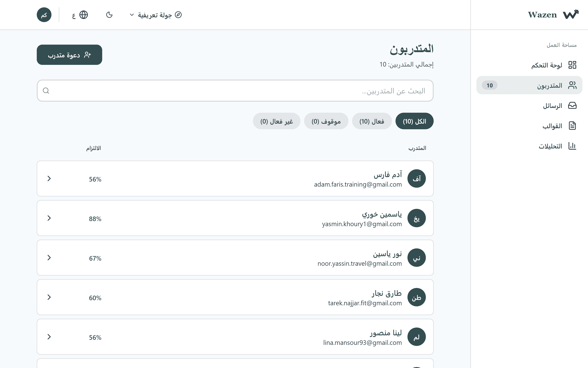The width and height of the screenshot is (588, 368).
Task: Select the موقوف (0) filter tab
Action: pyautogui.click(x=326, y=121)
